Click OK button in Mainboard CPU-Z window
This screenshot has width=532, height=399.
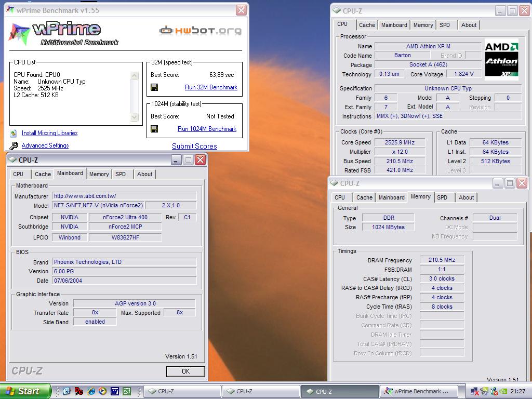pyautogui.click(x=185, y=371)
